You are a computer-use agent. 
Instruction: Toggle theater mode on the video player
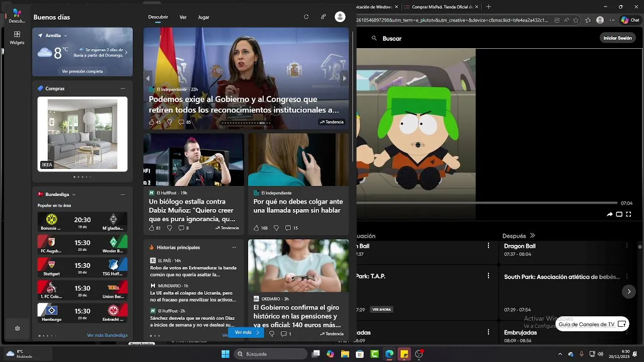[x=619, y=214]
